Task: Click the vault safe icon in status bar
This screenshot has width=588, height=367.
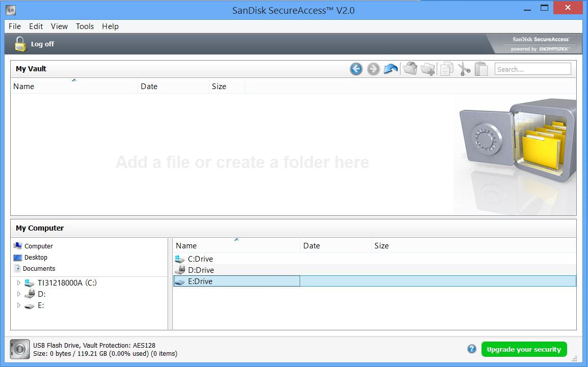Action: 20,349
